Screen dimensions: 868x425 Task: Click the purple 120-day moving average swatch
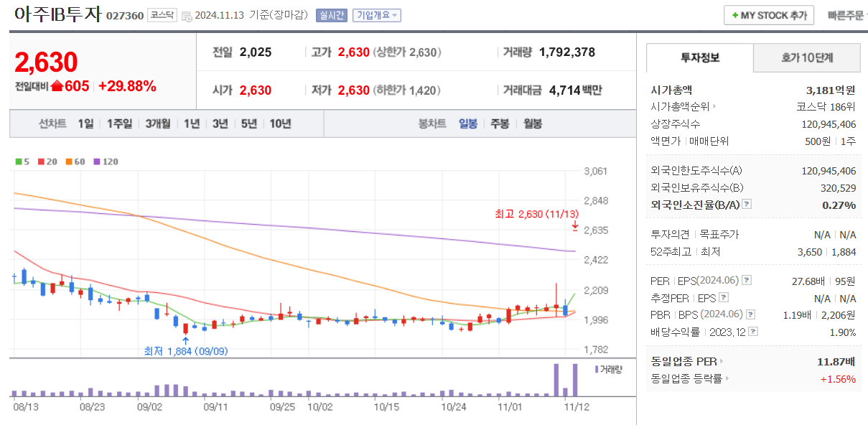(96, 162)
